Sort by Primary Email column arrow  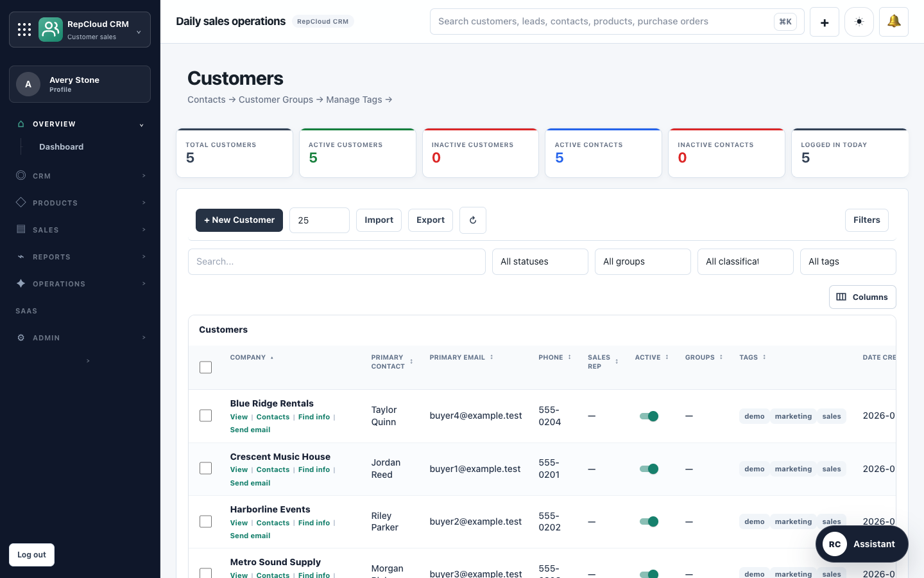click(492, 358)
